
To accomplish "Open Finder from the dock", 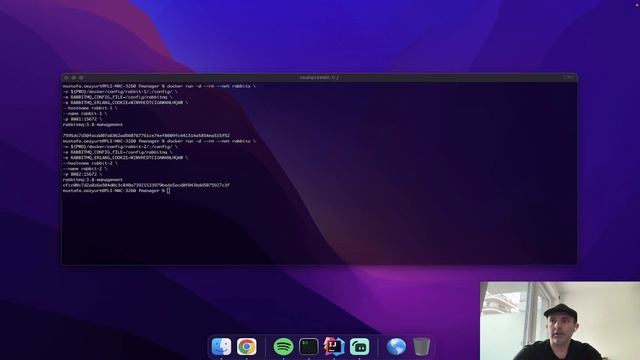I will (221, 347).
